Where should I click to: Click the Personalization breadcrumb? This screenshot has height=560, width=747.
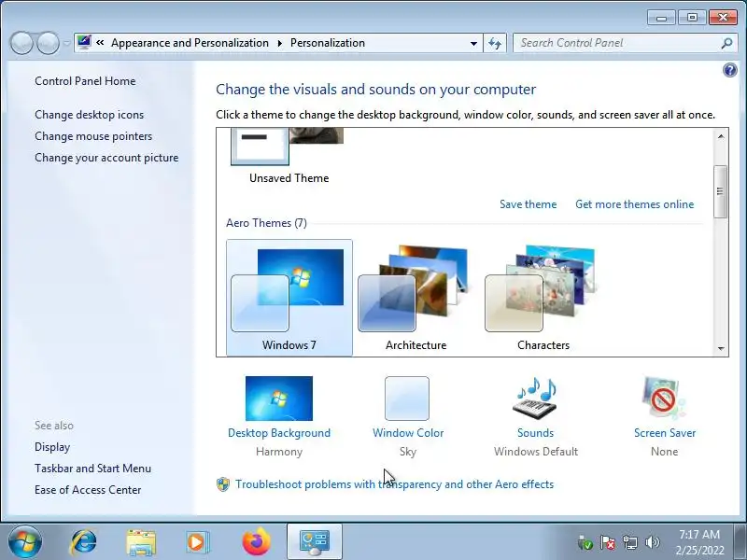click(328, 43)
